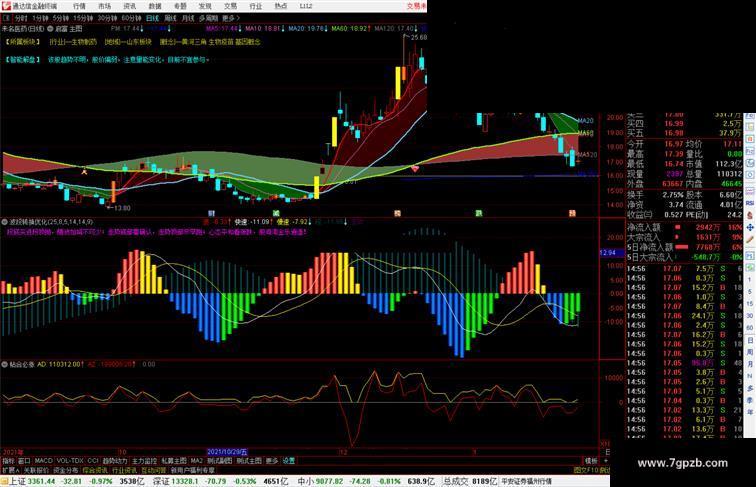
Task: Click the round icon before 波段转换优化 indicator
Action: click(5, 222)
